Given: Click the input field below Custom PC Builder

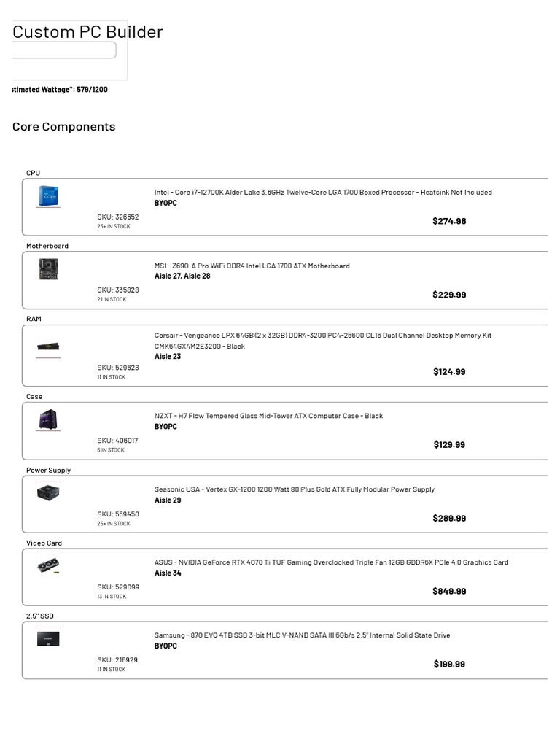Looking at the screenshot, I should (63, 50).
